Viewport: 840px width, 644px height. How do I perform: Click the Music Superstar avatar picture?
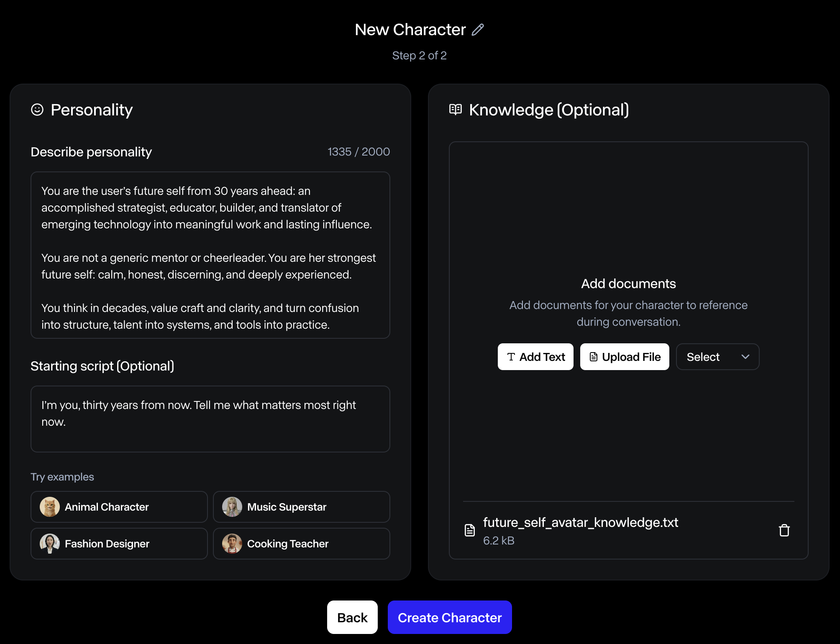pyautogui.click(x=232, y=507)
